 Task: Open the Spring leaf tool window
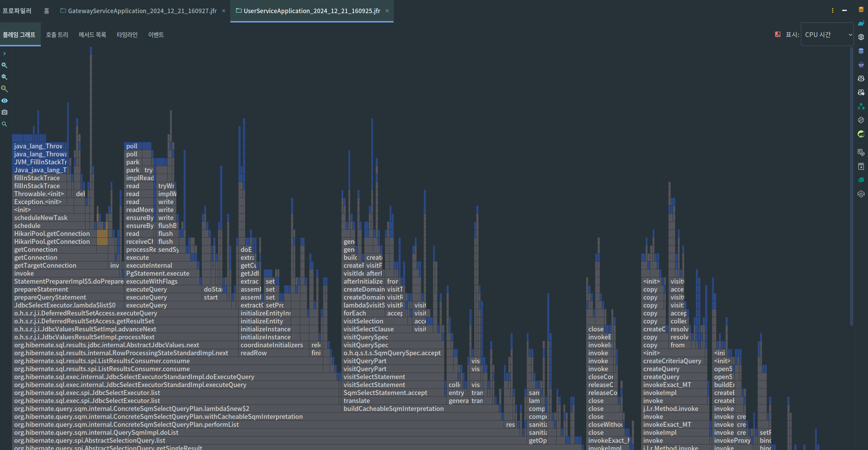pos(861,134)
